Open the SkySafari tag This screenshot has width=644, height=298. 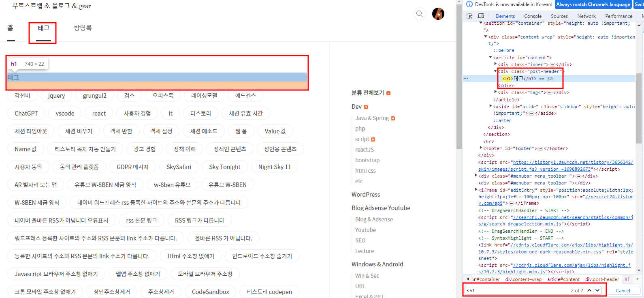pyautogui.click(x=179, y=167)
